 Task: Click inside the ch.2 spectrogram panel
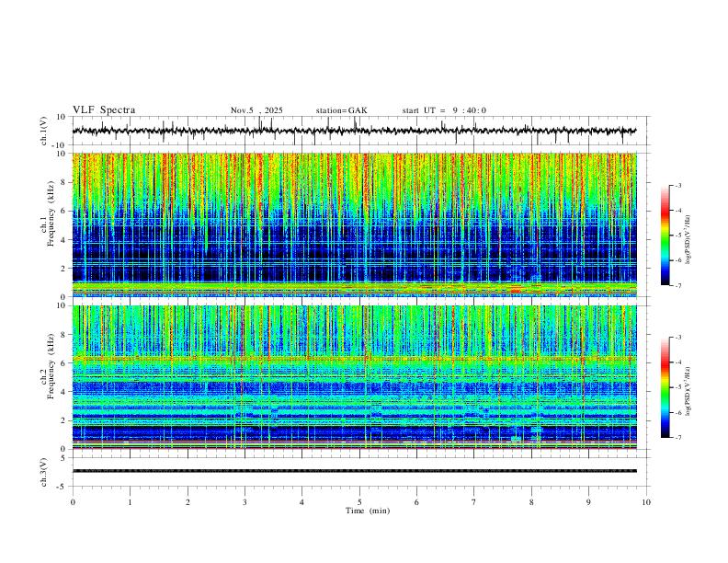354,377
